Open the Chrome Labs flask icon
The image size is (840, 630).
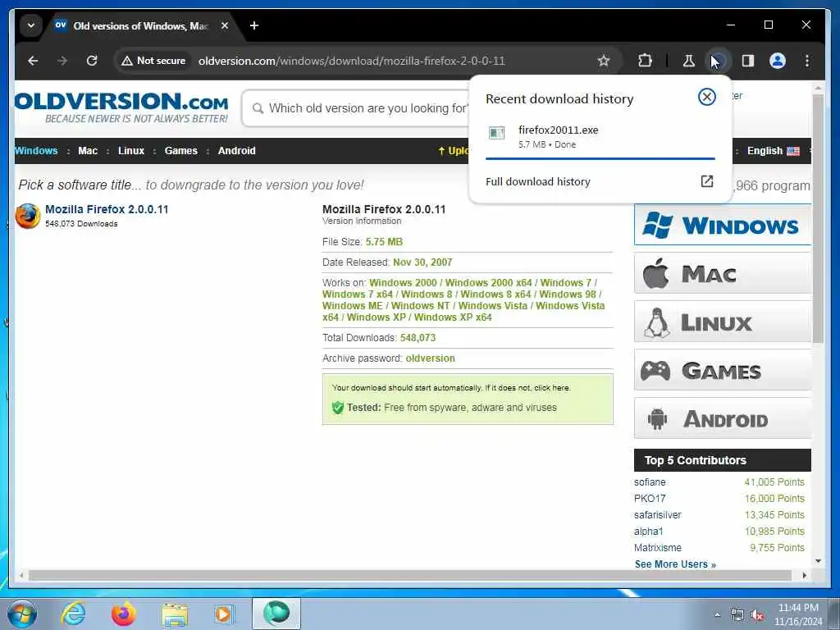(x=688, y=61)
